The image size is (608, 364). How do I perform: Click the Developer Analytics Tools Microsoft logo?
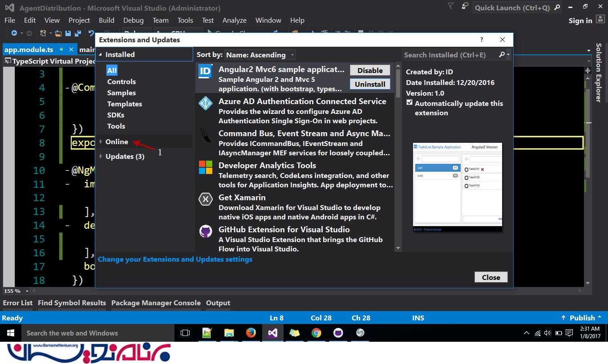206,167
